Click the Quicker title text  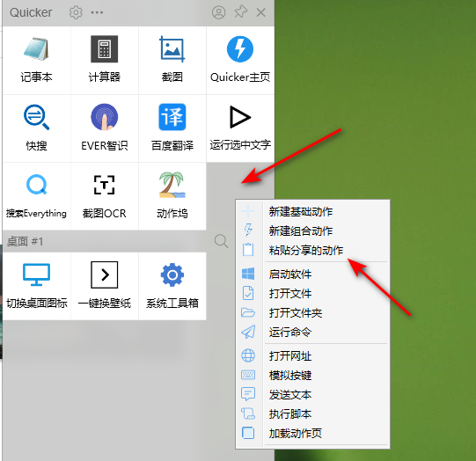pyautogui.click(x=31, y=12)
